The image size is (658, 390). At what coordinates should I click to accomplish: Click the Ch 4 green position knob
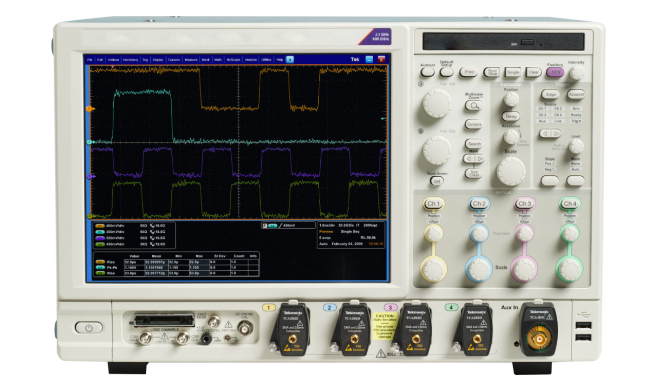(x=569, y=233)
